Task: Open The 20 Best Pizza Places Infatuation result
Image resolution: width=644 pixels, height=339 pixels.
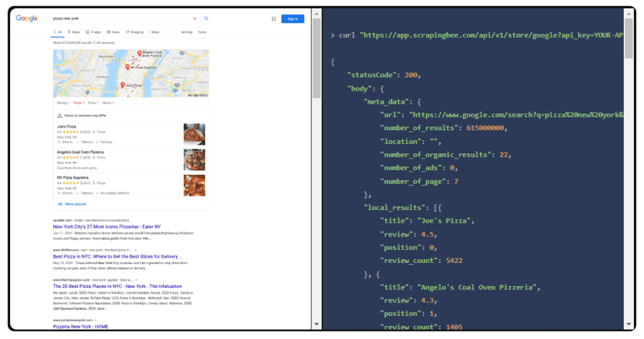Action: coord(117,286)
